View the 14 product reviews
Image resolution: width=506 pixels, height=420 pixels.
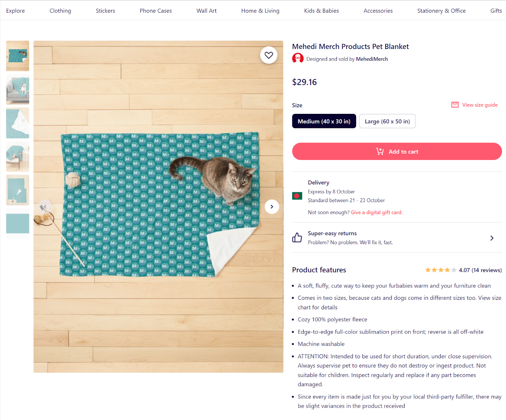coord(486,270)
